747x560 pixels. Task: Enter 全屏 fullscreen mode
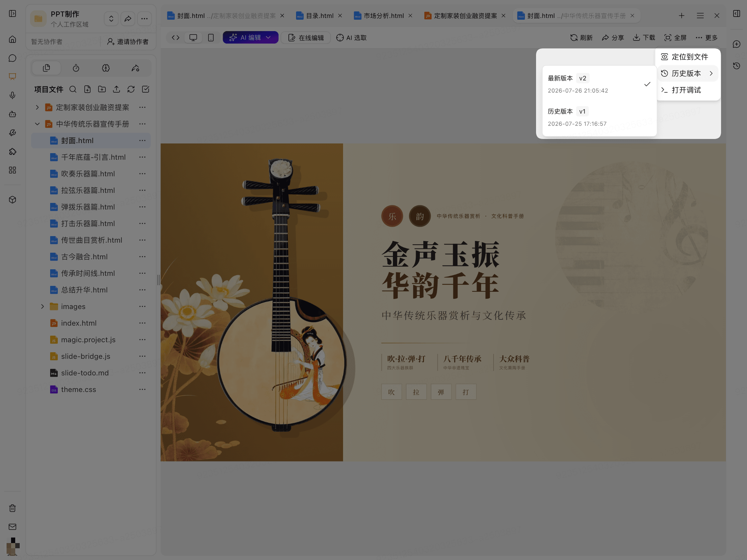(675, 38)
